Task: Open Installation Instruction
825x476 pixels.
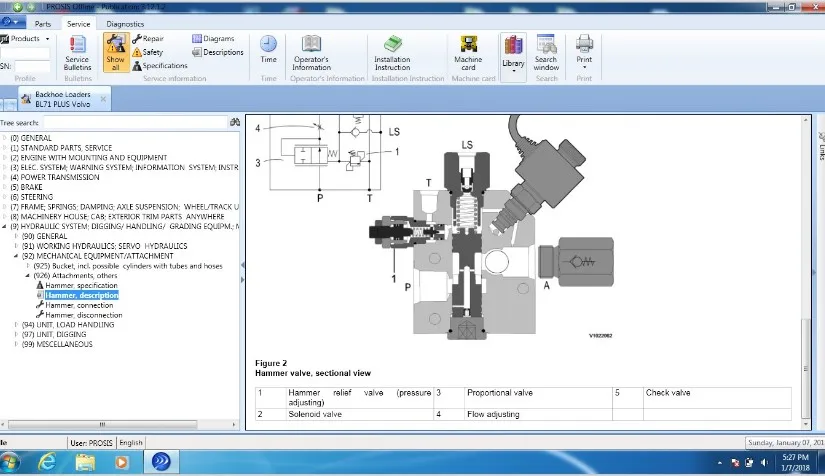Action: 392,53
